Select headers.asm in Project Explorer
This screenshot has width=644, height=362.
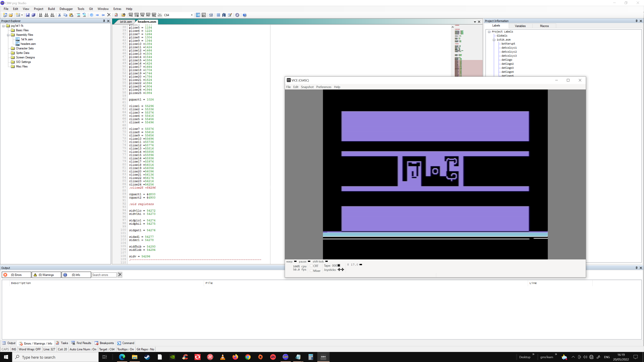(x=28, y=44)
